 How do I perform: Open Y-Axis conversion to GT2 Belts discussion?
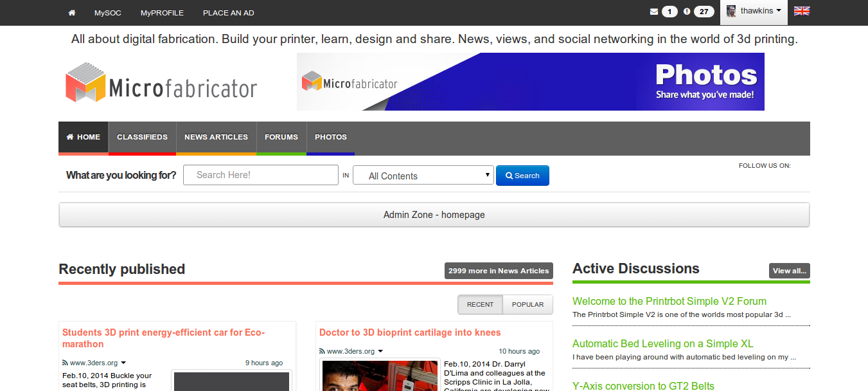pyautogui.click(x=643, y=386)
